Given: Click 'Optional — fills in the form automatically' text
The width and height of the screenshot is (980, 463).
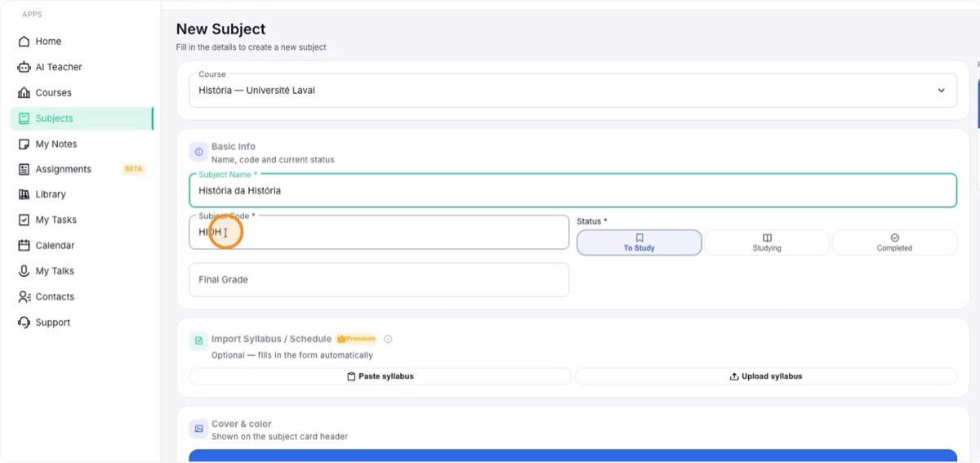Looking at the screenshot, I should pyautogui.click(x=292, y=355).
